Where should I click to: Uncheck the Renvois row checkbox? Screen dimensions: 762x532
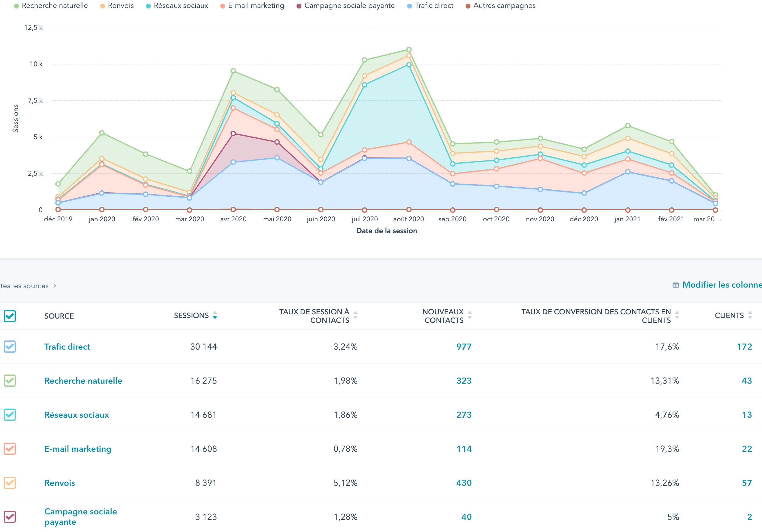tap(10, 482)
